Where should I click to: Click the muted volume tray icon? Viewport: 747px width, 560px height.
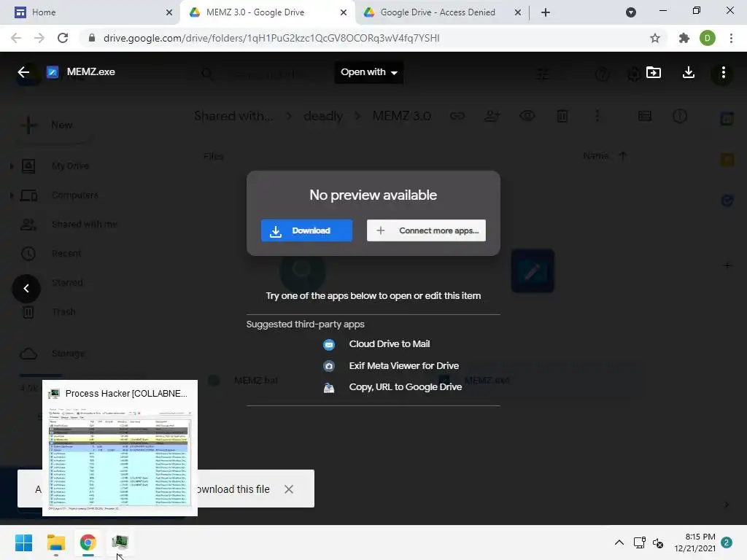[x=658, y=542]
